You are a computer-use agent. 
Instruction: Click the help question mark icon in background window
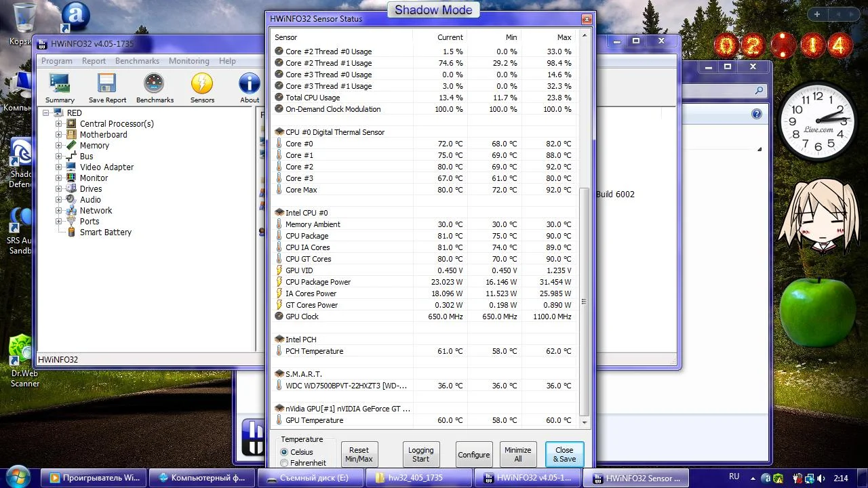tap(757, 114)
